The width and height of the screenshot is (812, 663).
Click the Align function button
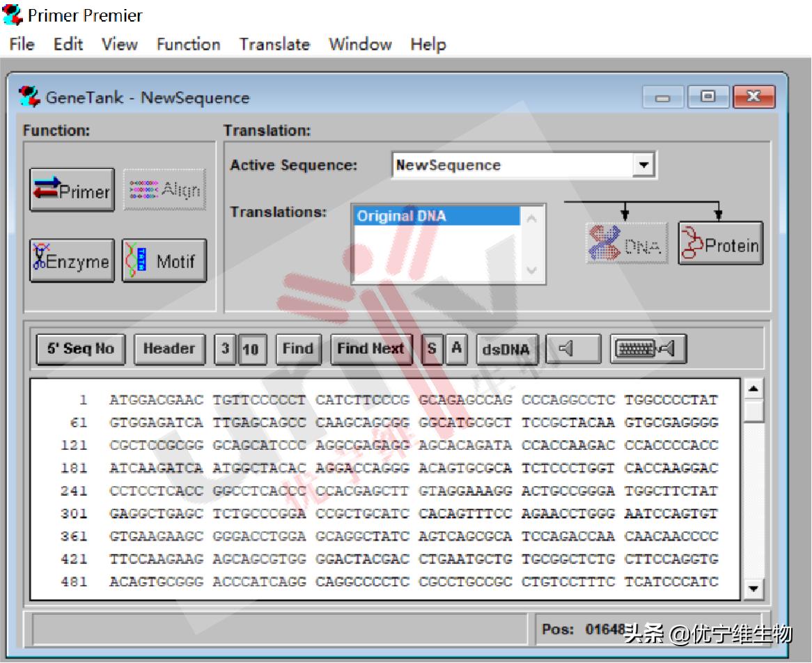tap(164, 189)
